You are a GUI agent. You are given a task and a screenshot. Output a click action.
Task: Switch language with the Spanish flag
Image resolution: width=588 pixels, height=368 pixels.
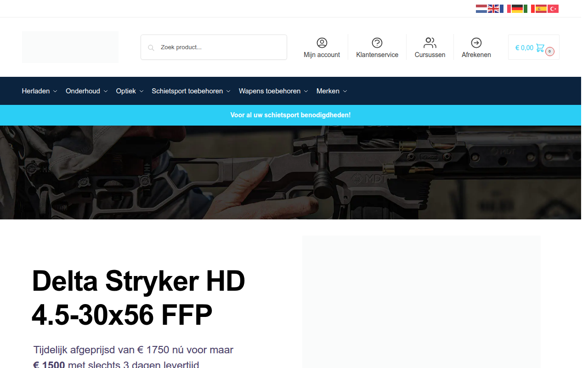[x=541, y=9]
